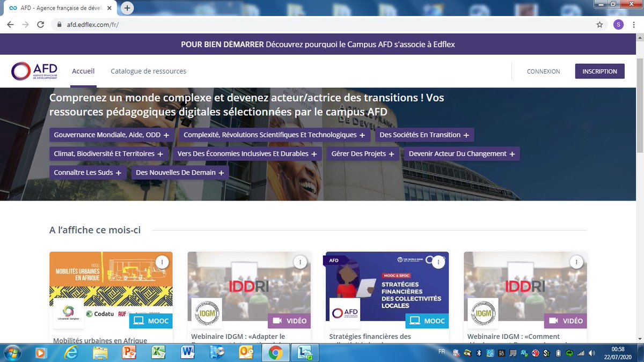The height and width of the screenshot is (362, 644).
Task: Bookmark this page with star icon
Action: point(599,25)
